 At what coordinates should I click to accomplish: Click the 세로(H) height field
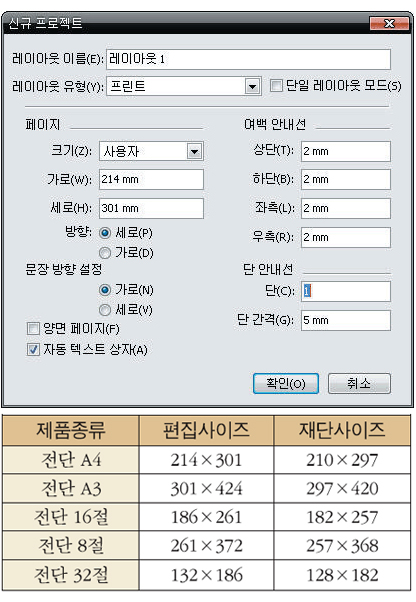point(151,208)
